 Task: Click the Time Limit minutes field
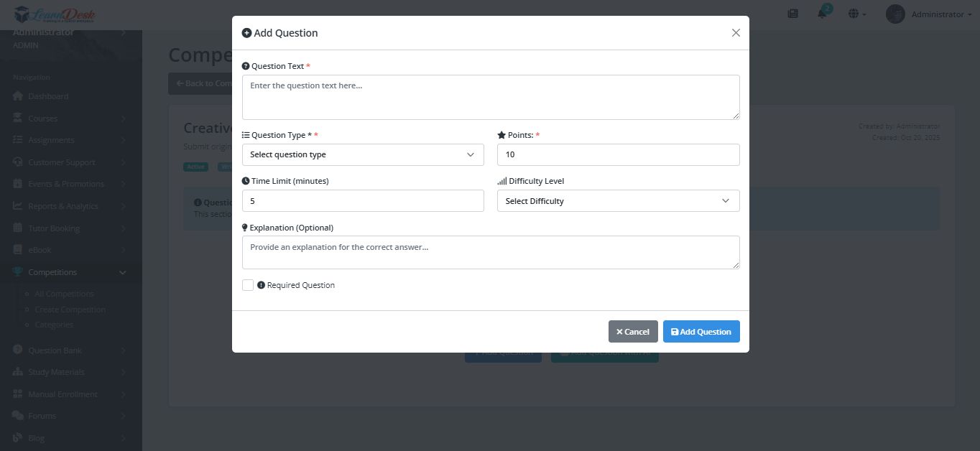point(363,201)
